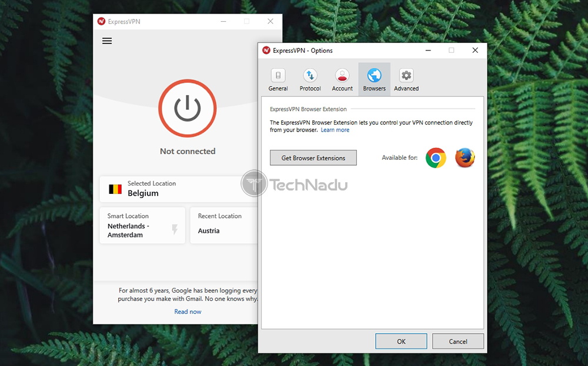The width and height of the screenshot is (588, 366).
Task: Click the 'ExpressVPN Browser Extension' section heading
Action: click(x=308, y=109)
